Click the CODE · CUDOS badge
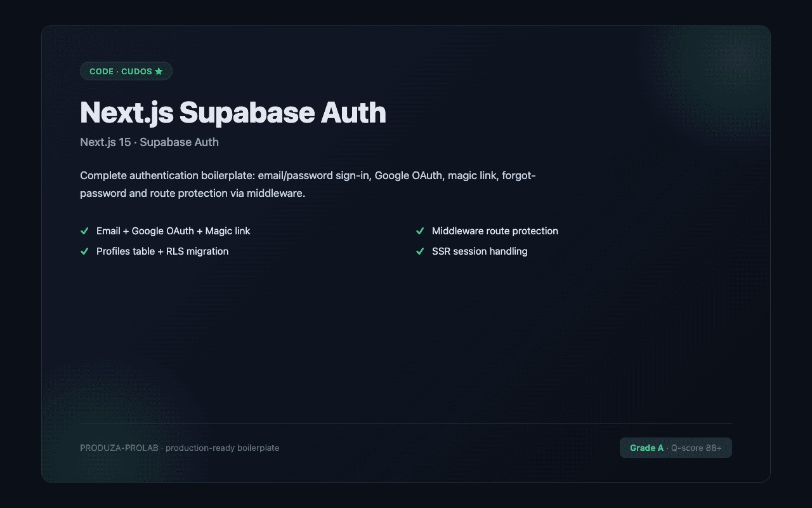 (x=126, y=71)
